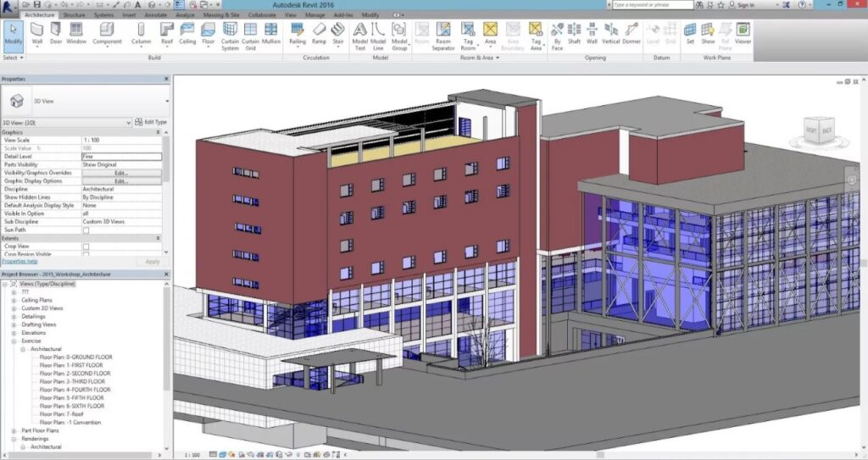Image resolution: width=868 pixels, height=460 pixels.
Task: Click Edit for Graphic Display Options
Action: point(121,181)
